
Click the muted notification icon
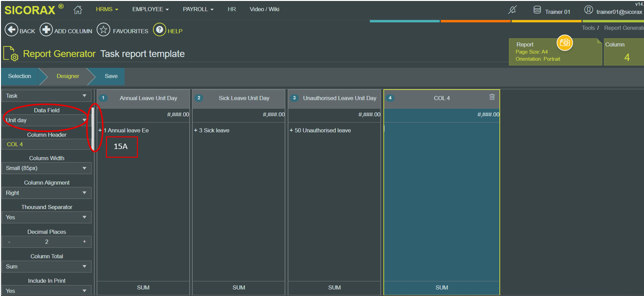(x=513, y=10)
